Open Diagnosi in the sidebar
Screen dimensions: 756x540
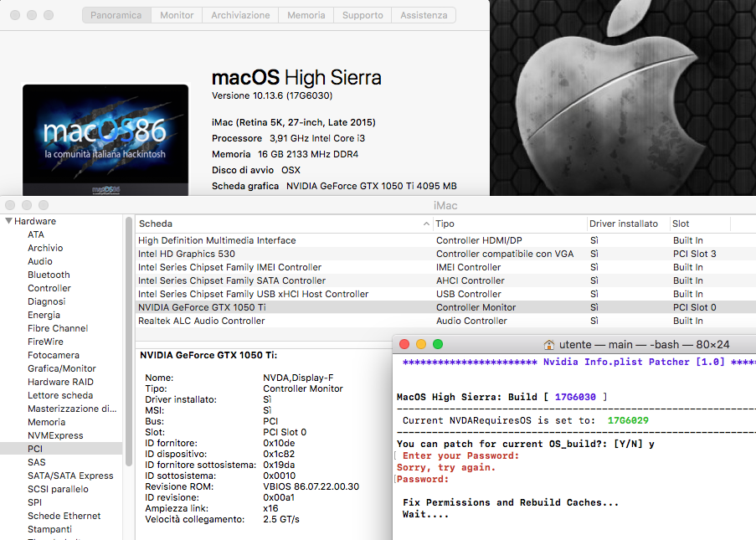pyautogui.click(x=46, y=301)
